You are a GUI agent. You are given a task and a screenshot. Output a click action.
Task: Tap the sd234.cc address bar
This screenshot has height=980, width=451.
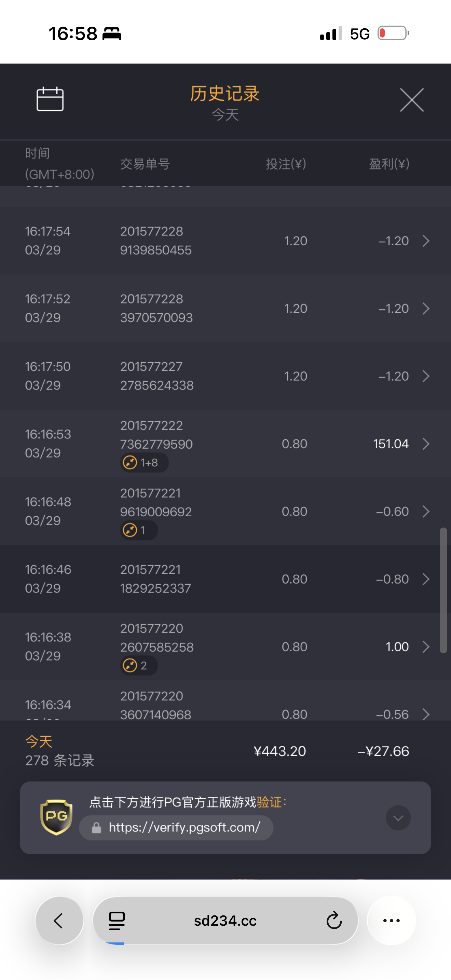click(x=225, y=920)
